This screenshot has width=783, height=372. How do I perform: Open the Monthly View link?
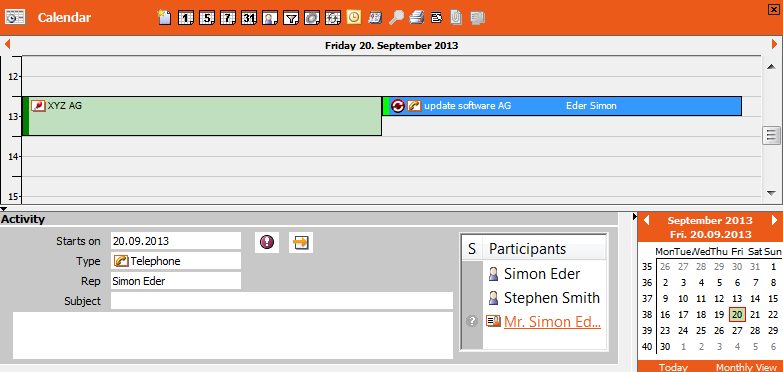tap(746, 367)
